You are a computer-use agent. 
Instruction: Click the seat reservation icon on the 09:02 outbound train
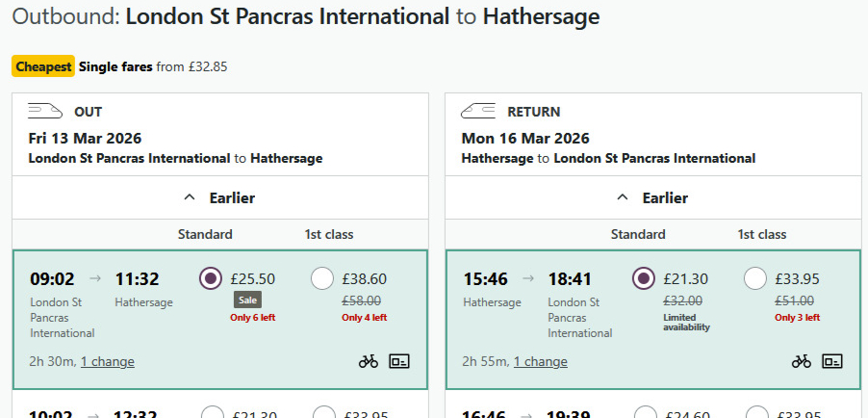(399, 361)
